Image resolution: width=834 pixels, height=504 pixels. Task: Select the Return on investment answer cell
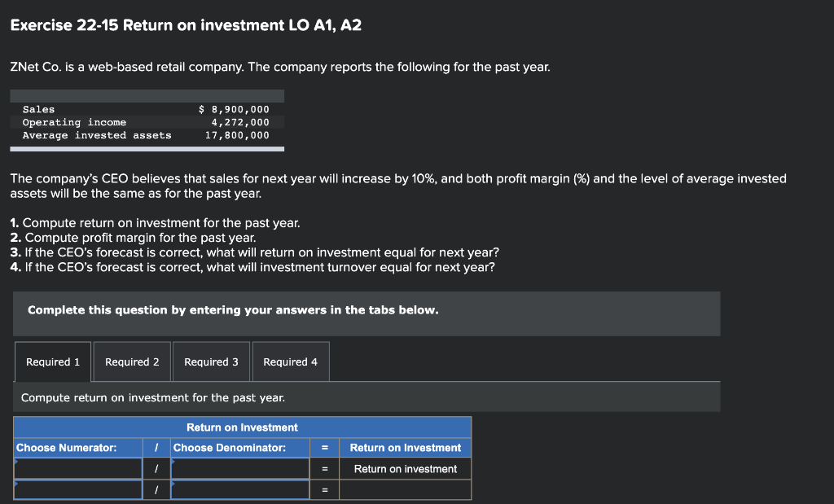pos(405,468)
